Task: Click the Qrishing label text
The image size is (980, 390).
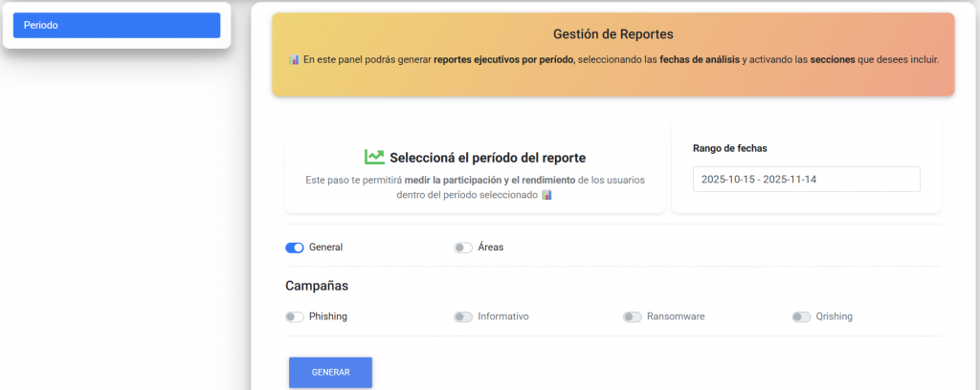Action: 835,316
